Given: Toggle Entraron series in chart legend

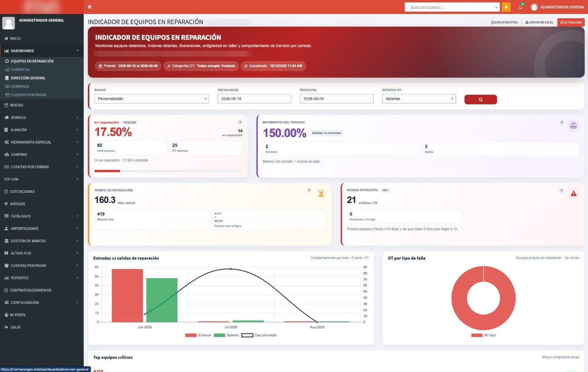Looking at the screenshot, I should [198, 335].
